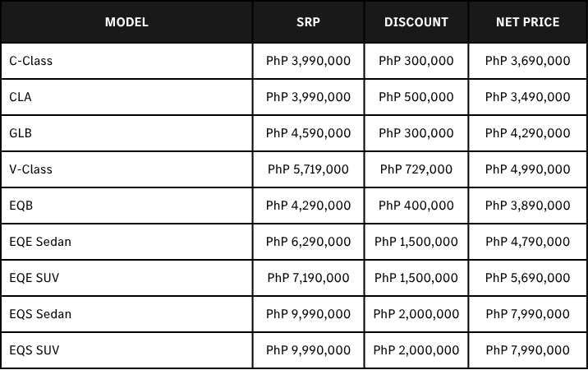Select the PhP 729,000 discount value
Image resolution: width=588 pixels, height=370 pixels.
[x=416, y=169]
